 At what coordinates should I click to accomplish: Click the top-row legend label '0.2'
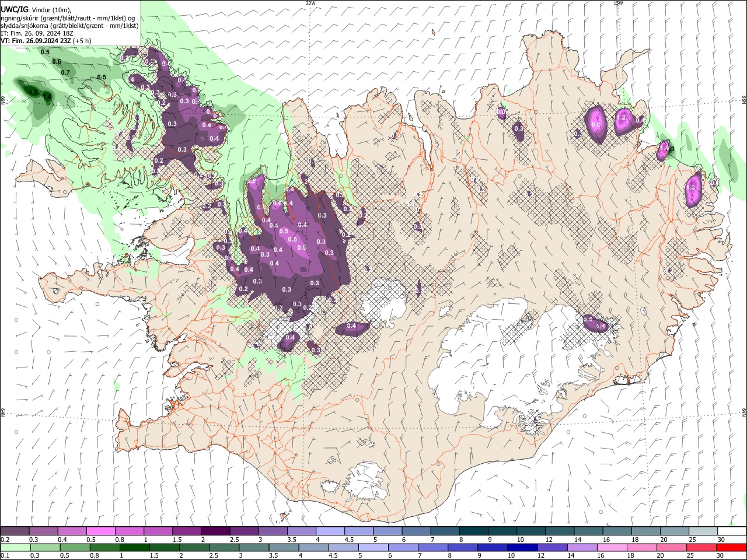pyautogui.click(x=5, y=540)
